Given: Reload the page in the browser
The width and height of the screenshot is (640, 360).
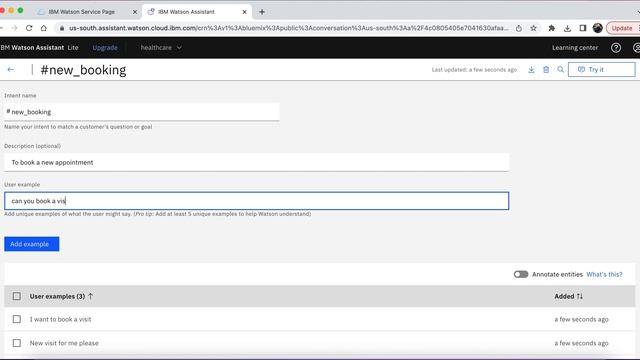Looking at the screenshot, I should coord(29,28).
